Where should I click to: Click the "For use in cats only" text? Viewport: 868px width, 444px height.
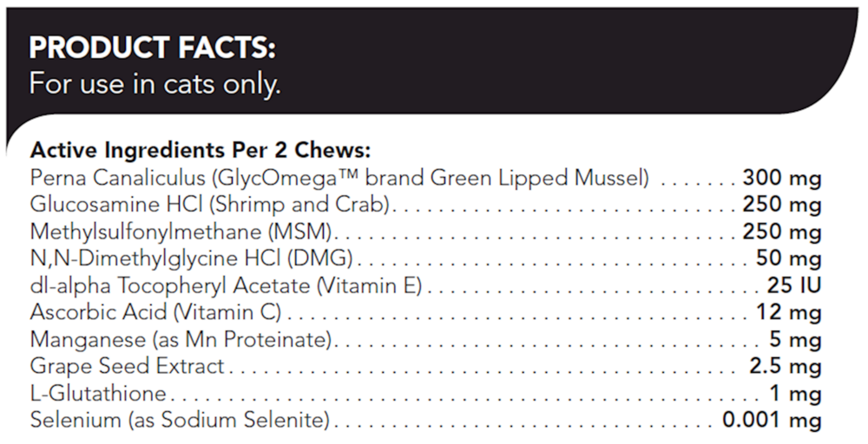155,85
